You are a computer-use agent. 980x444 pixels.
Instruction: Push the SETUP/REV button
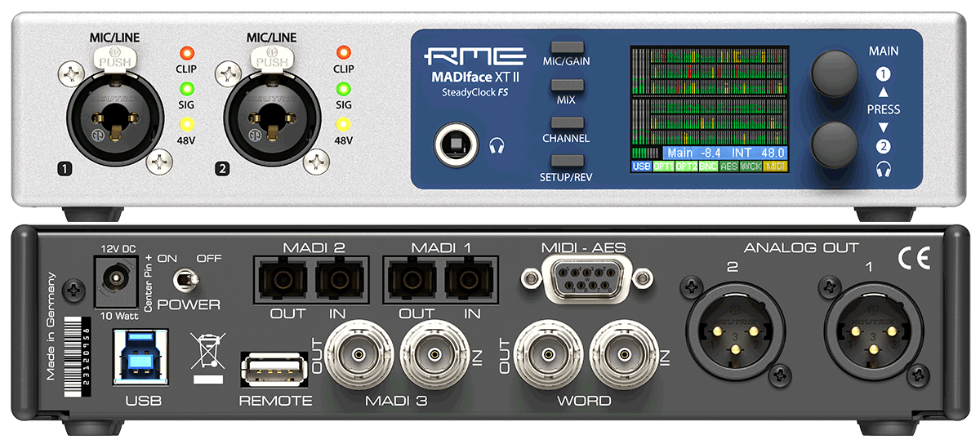pyautogui.click(x=566, y=161)
